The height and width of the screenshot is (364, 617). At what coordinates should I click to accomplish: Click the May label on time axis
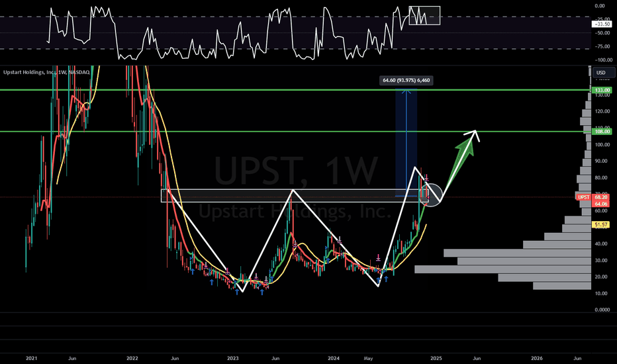(x=368, y=358)
